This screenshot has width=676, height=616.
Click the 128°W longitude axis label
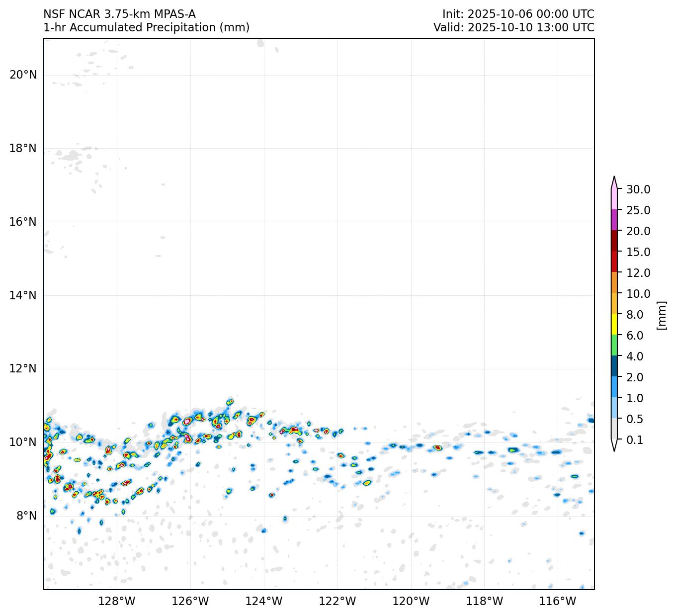click(117, 602)
